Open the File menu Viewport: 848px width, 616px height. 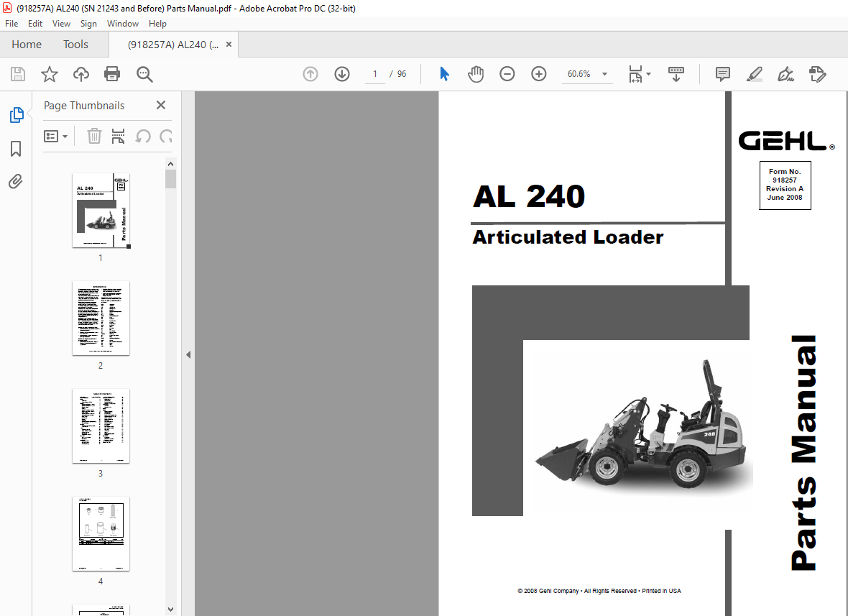tap(11, 24)
